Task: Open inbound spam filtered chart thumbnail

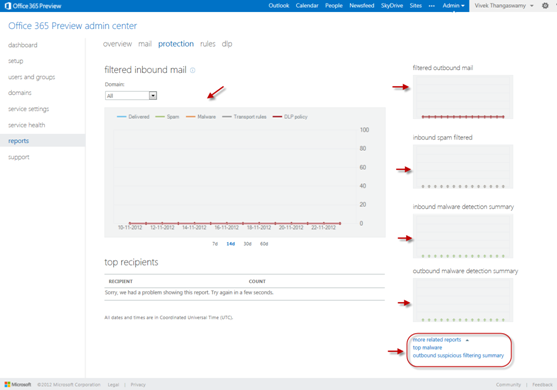Action: point(463,167)
